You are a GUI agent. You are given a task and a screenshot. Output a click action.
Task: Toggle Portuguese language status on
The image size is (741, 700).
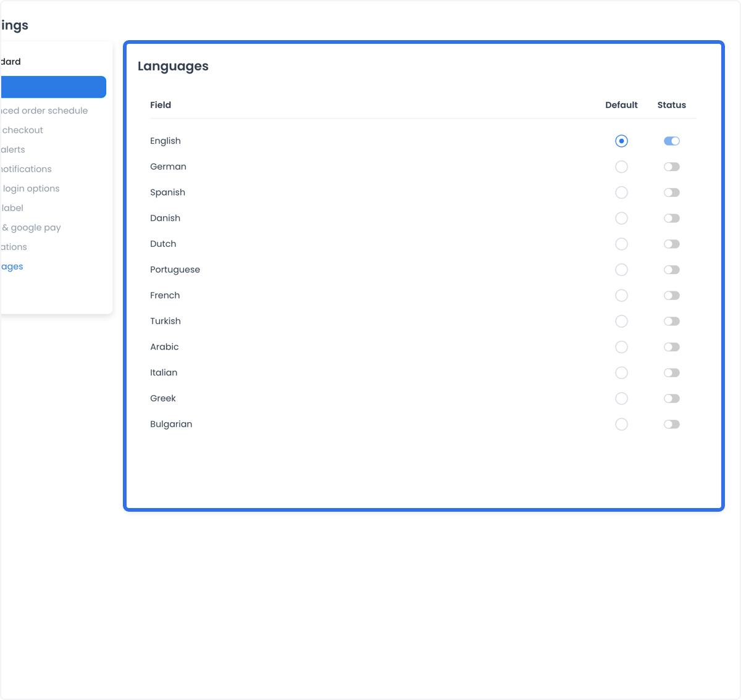pyautogui.click(x=672, y=270)
